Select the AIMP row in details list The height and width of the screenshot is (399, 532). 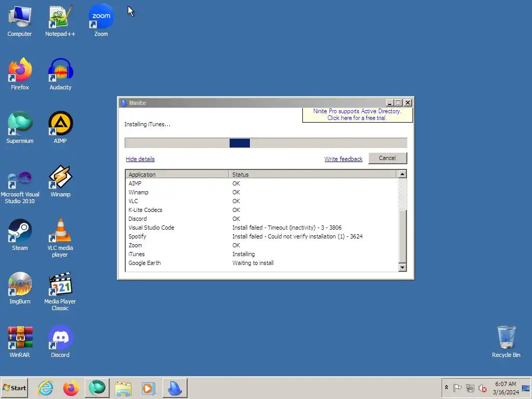tap(261, 183)
